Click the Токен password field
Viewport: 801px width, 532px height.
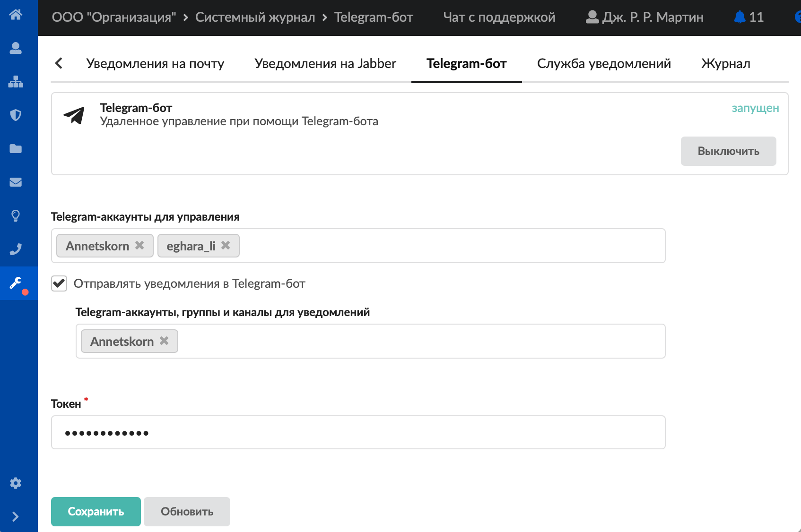pyautogui.click(x=358, y=432)
